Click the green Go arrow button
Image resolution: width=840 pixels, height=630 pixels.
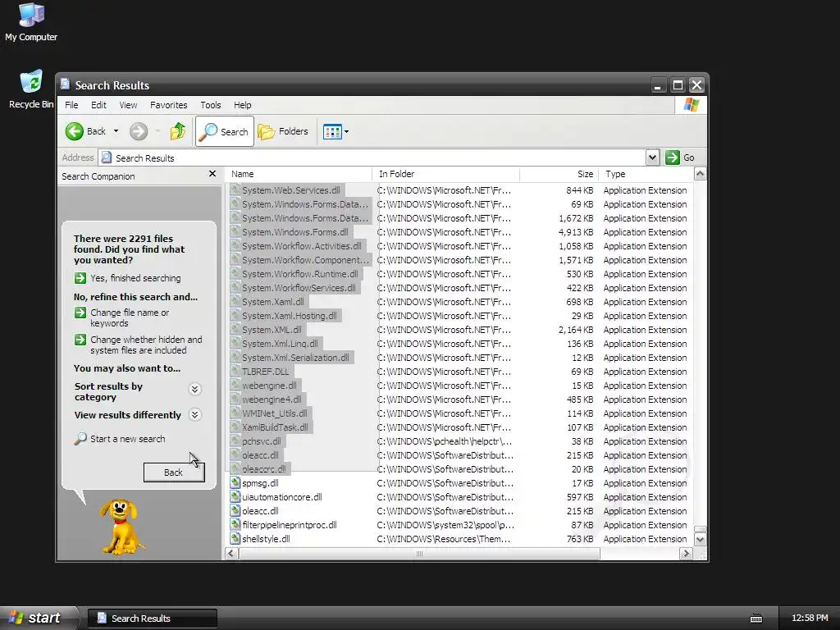673,157
